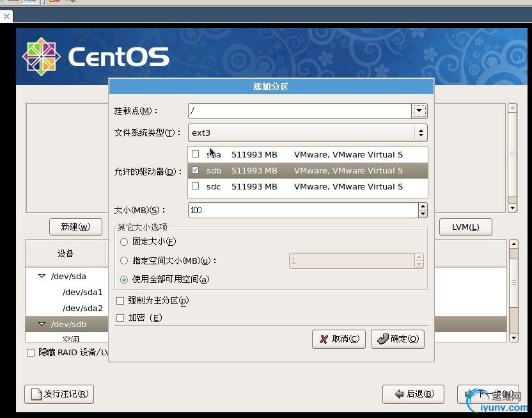Enable force as primary partition checkbox
The image size is (532, 418).
click(120, 301)
